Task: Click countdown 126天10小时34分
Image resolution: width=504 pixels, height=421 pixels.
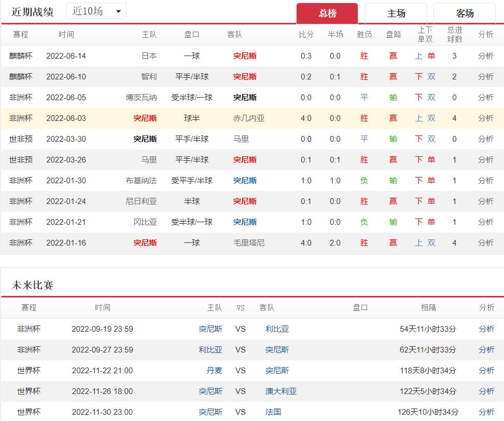Action: pyautogui.click(x=428, y=412)
